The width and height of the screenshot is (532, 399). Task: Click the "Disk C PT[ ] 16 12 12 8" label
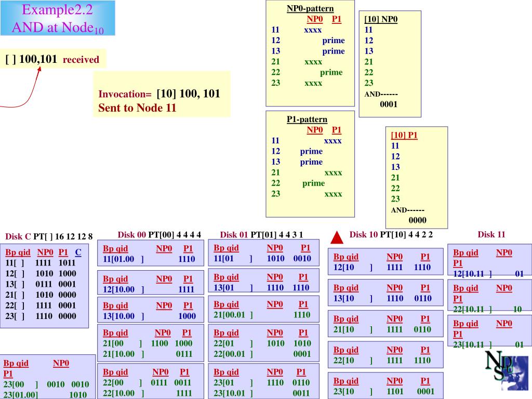tap(49, 236)
